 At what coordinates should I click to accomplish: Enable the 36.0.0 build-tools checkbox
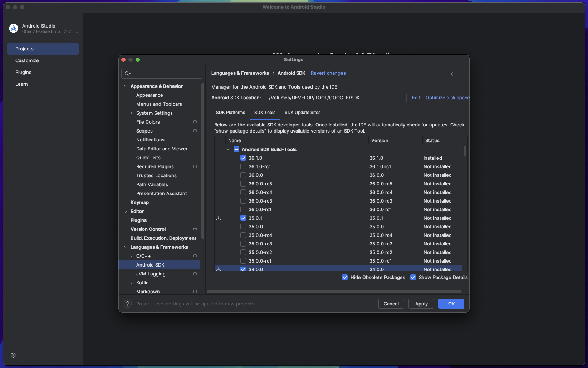point(243,175)
